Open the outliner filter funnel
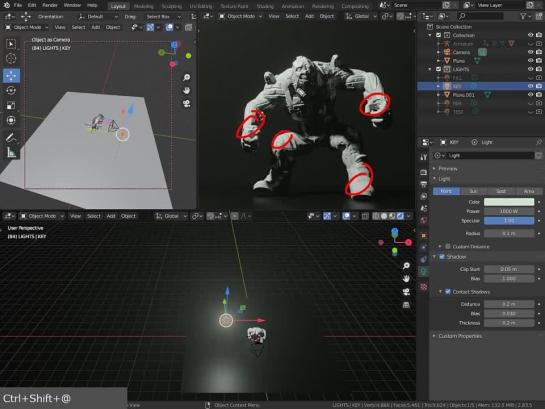The image size is (545, 409). [x=523, y=16]
